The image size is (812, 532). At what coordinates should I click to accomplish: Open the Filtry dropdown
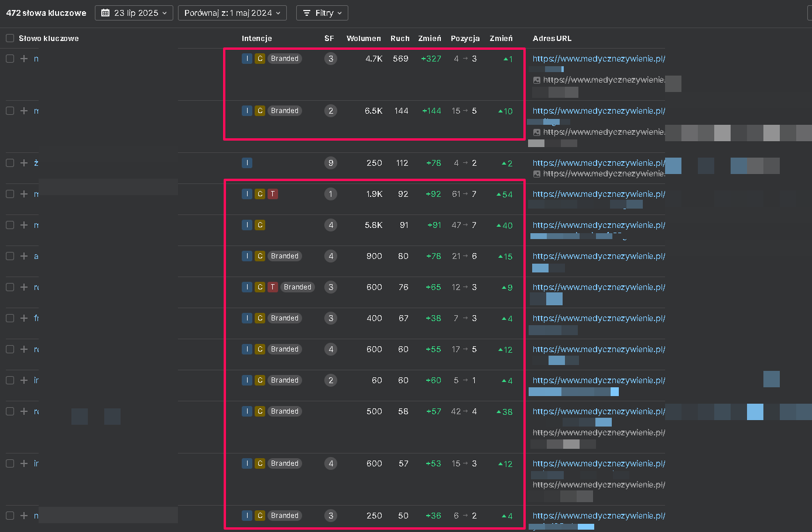322,13
